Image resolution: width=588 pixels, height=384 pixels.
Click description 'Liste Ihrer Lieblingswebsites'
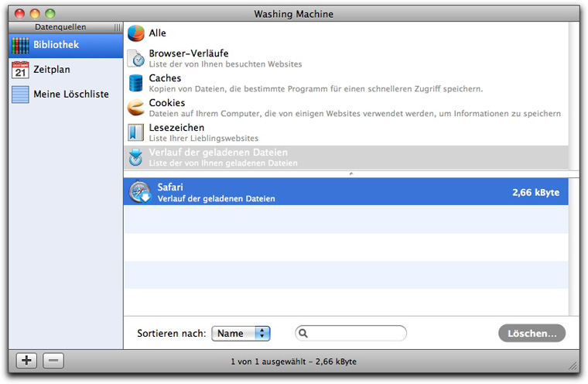(203, 139)
